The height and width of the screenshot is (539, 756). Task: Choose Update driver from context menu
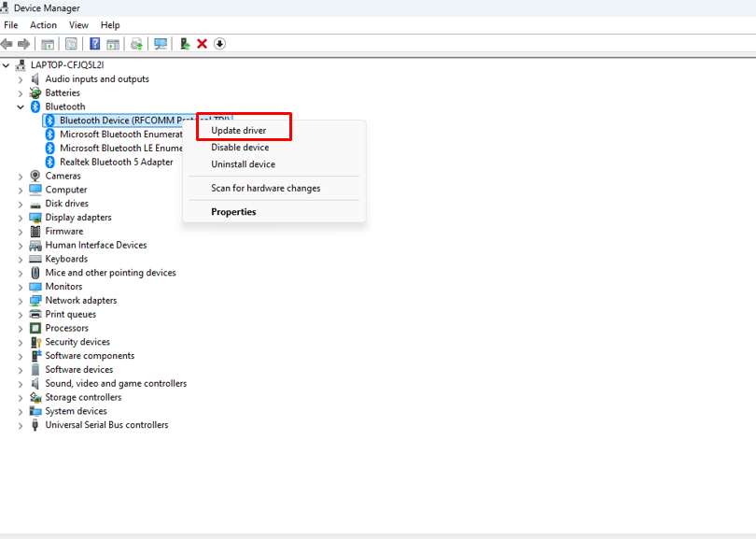click(238, 131)
